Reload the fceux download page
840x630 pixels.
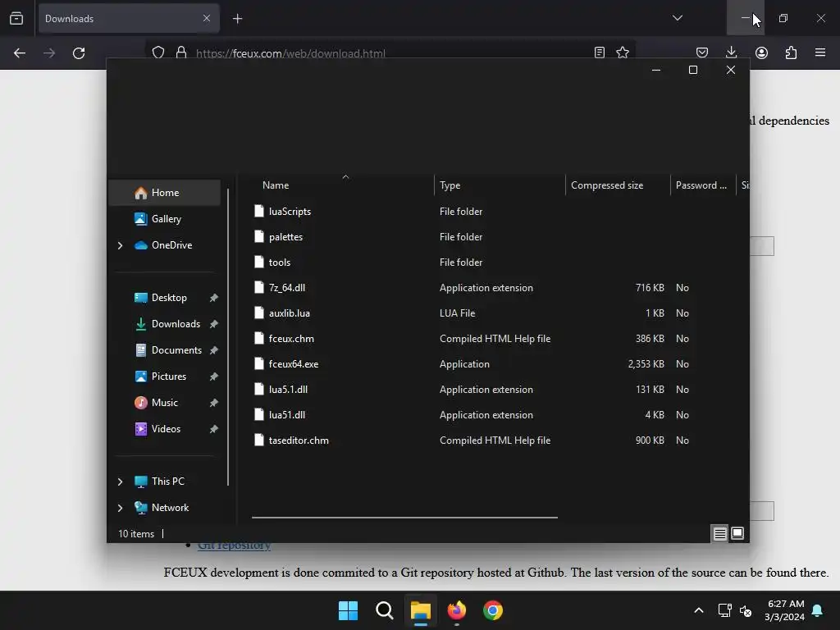click(x=79, y=53)
